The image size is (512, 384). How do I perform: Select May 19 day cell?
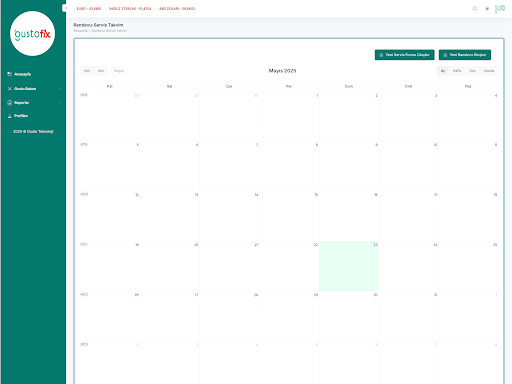pos(110,266)
